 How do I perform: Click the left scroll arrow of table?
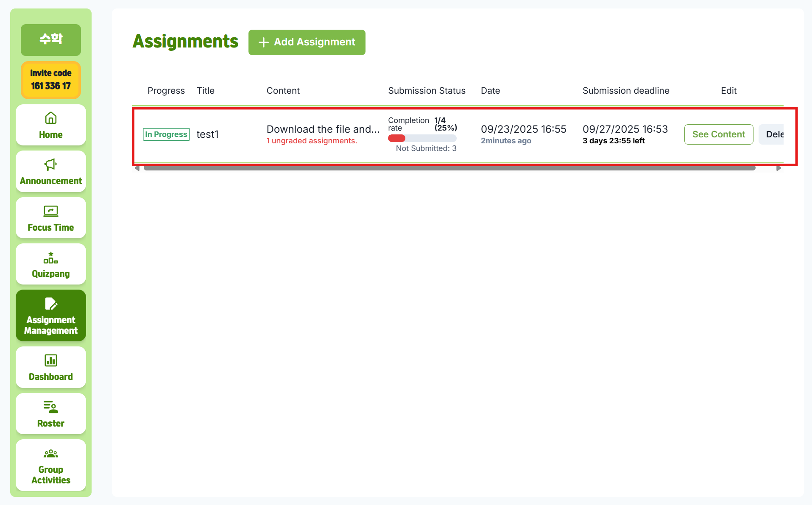[137, 168]
